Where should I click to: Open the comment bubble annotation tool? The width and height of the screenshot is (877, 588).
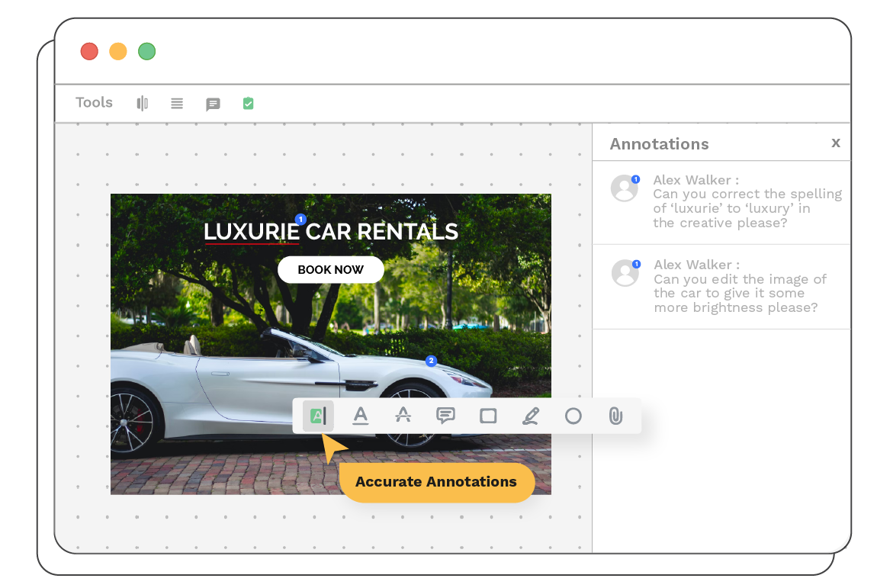coord(445,416)
